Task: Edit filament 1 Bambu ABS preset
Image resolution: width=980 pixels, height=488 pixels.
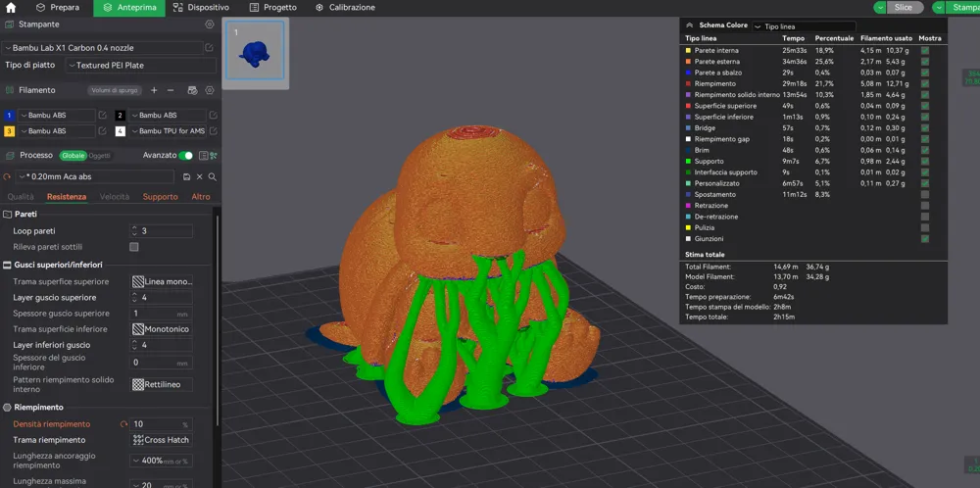Action: point(103,115)
